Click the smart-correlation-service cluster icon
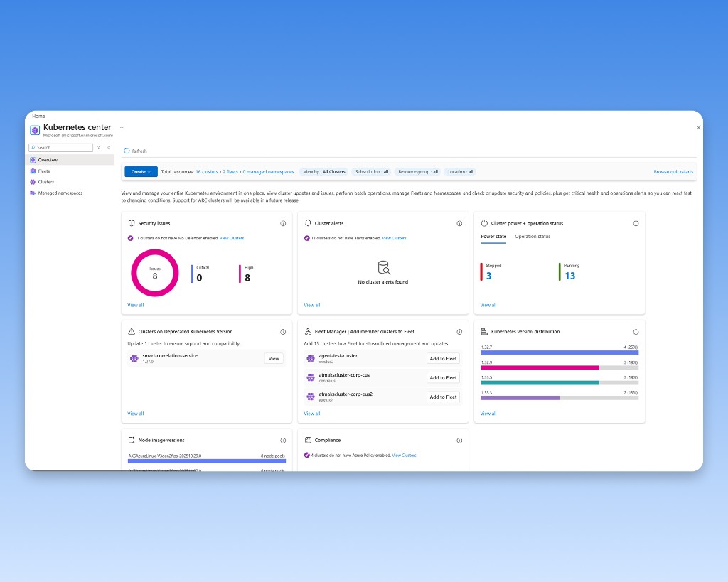Image resolution: width=728 pixels, height=582 pixels. pyautogui.click(x=134, y=358)
